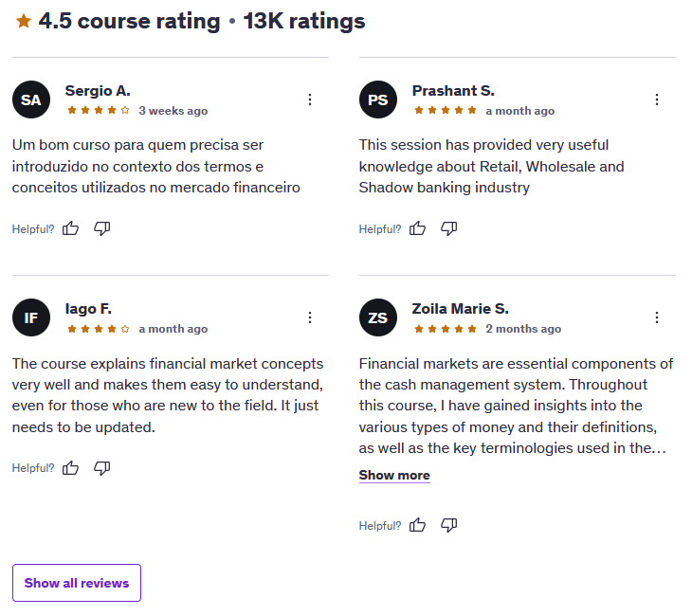Open three-dot menu on Prashant S.'s review
This screenshot has width=692, height=616.
(657, 100)
